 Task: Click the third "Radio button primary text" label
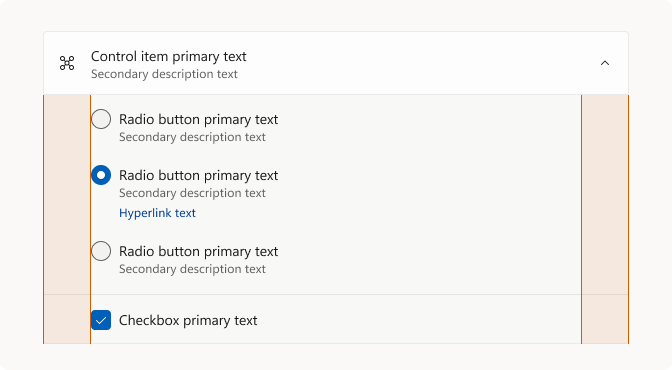(x=198, y=251)
